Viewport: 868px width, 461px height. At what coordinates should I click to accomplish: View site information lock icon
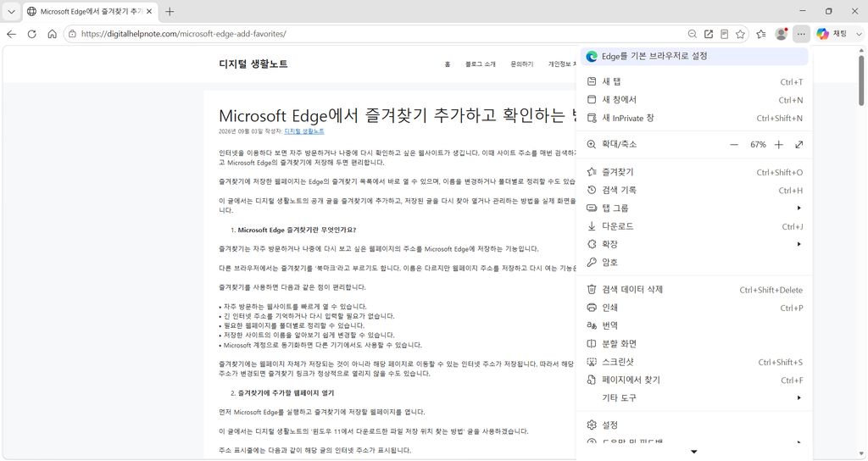coord(73,34)
